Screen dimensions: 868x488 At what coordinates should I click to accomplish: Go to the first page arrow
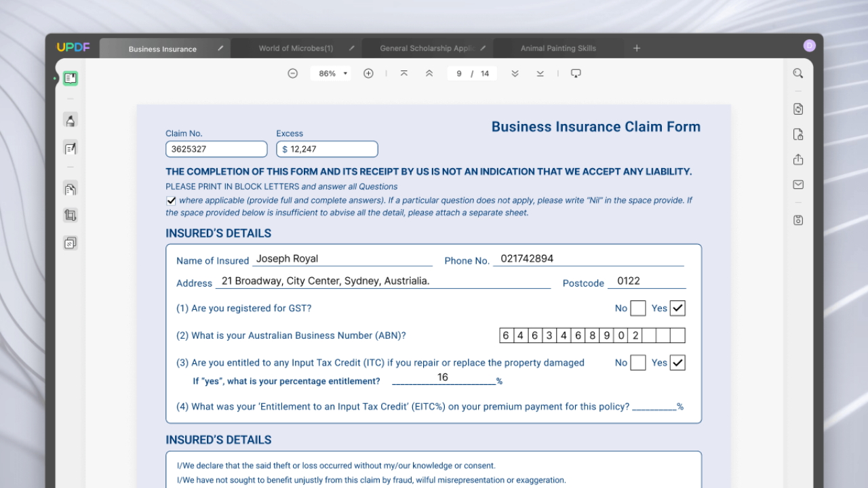coord(404,73)
